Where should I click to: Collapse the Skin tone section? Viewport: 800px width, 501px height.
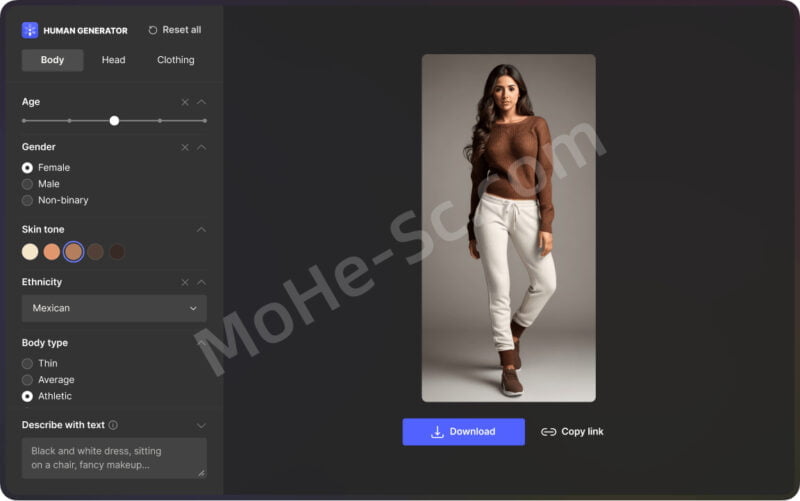tap(201, 229)
